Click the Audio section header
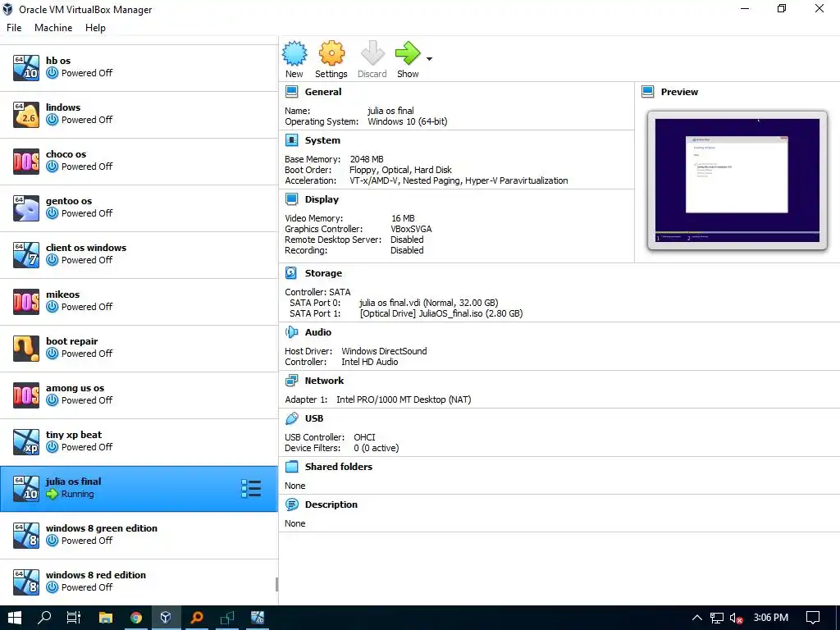840x630 pixels. click(x=318, y=332)
